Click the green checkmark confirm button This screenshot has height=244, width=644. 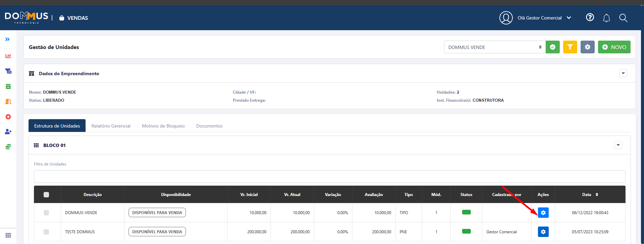coord(552,47)
